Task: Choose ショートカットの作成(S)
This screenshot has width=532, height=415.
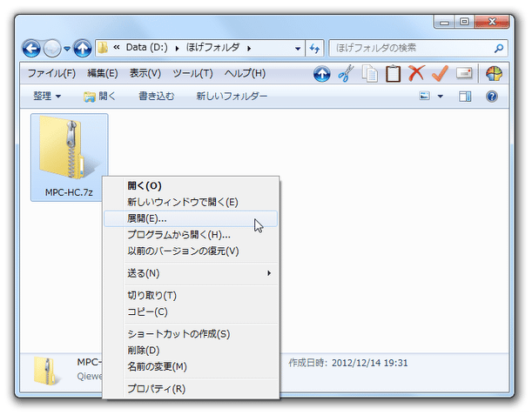Action: click(x=191, y=334)
